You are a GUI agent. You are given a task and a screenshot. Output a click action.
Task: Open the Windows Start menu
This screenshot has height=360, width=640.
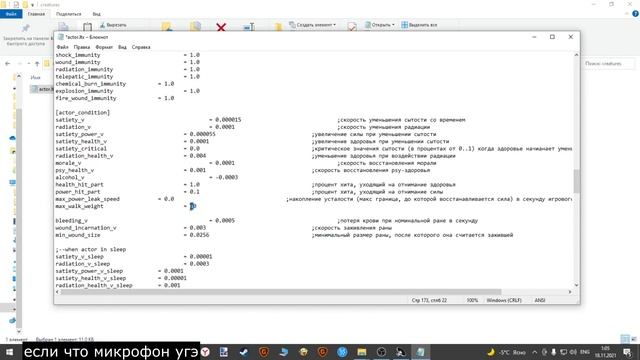click(x=9, y=352)
